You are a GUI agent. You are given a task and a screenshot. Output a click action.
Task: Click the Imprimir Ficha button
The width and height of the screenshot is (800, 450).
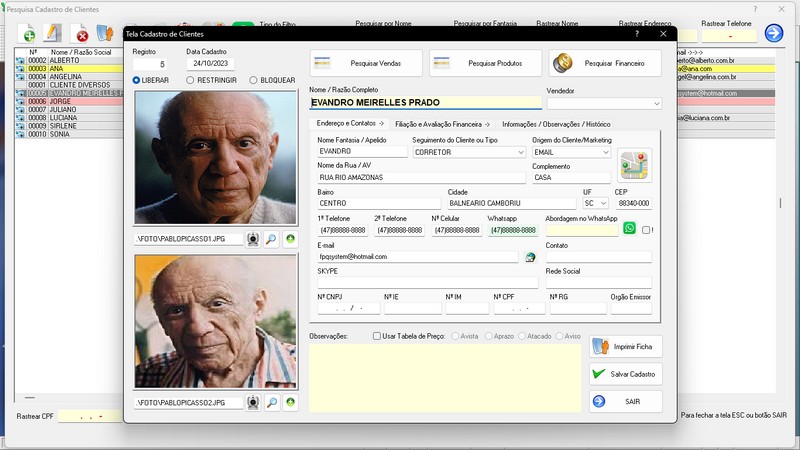click(625, 346)
